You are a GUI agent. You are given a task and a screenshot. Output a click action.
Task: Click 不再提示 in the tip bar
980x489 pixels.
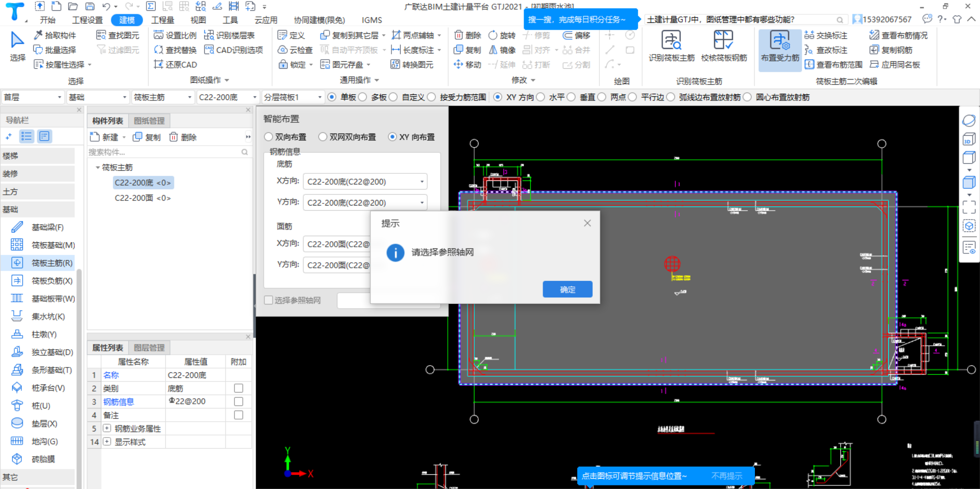click(x=727, y=476)
